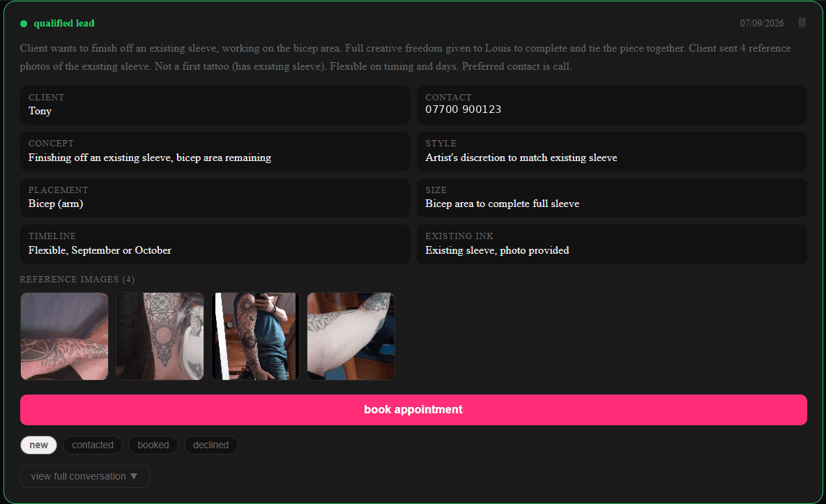Set lead status to new
This screenshot has height=504, width=826.
(38, 445)
